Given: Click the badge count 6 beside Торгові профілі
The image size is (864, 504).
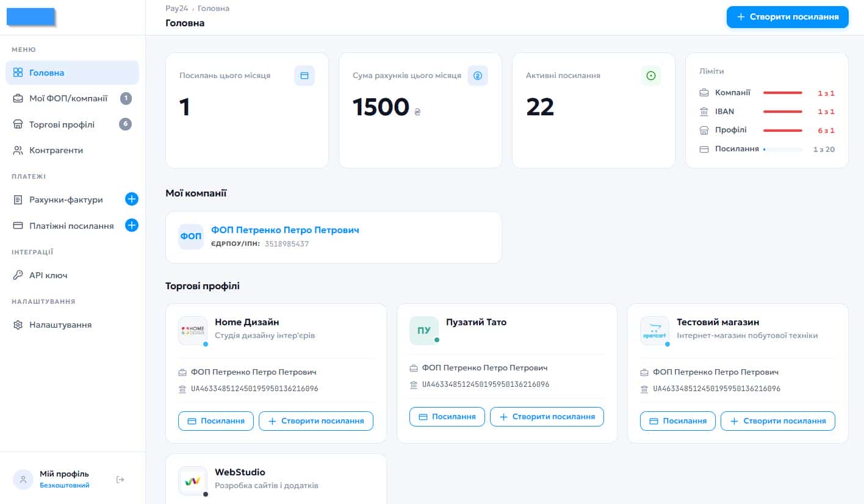Looking at the screenshot, I should point(126,124).
